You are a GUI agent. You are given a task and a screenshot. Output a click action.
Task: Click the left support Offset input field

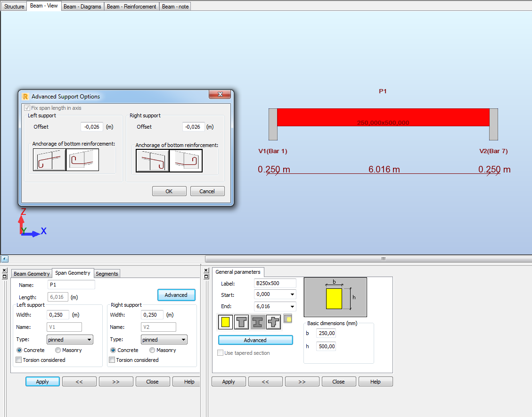[91, 126]
